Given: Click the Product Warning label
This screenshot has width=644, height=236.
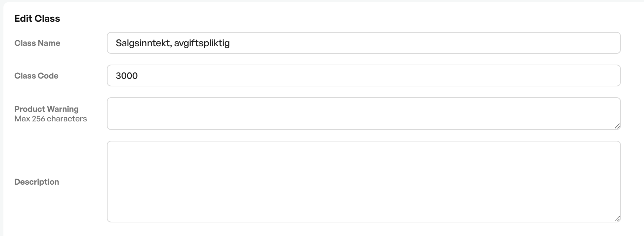Looking at the screenshot, I should coord(46,109).
